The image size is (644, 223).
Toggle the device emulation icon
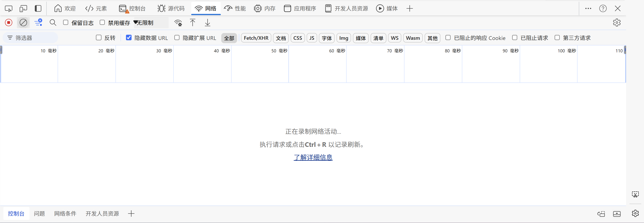click(x=23, y=8)
